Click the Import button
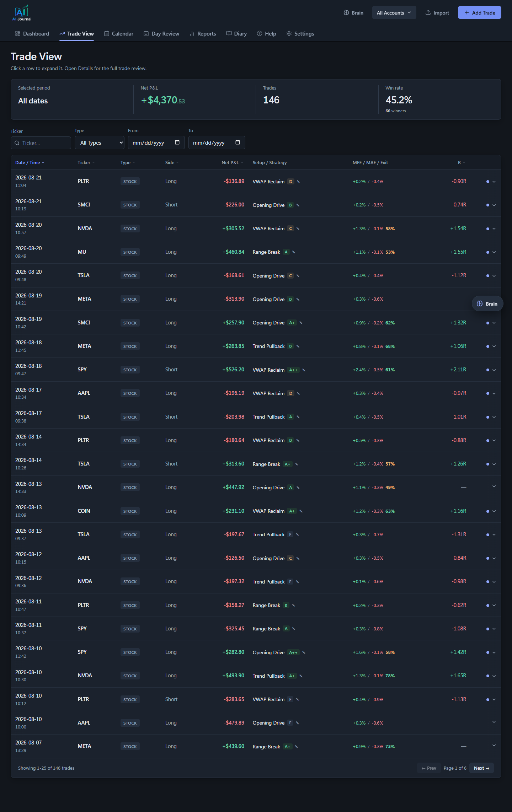The width and height of the screenshot is (512, 812). point(437,13)
